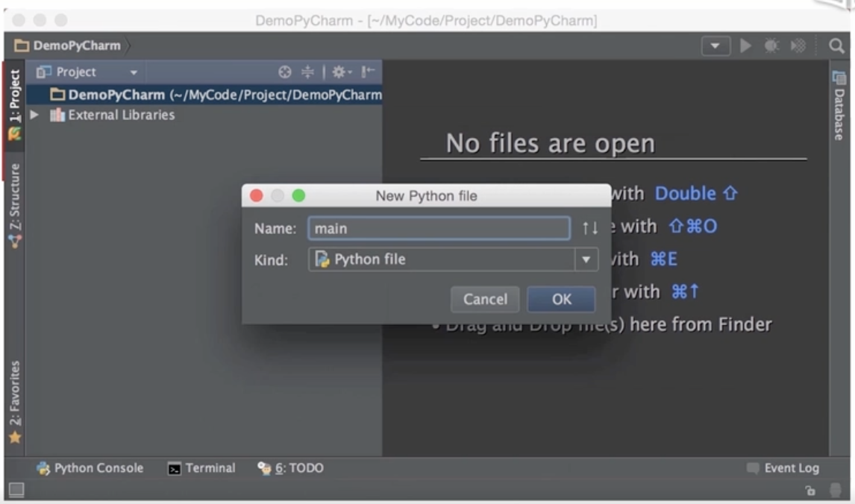Hide the Project panel with hide icon

pos(368,72)
